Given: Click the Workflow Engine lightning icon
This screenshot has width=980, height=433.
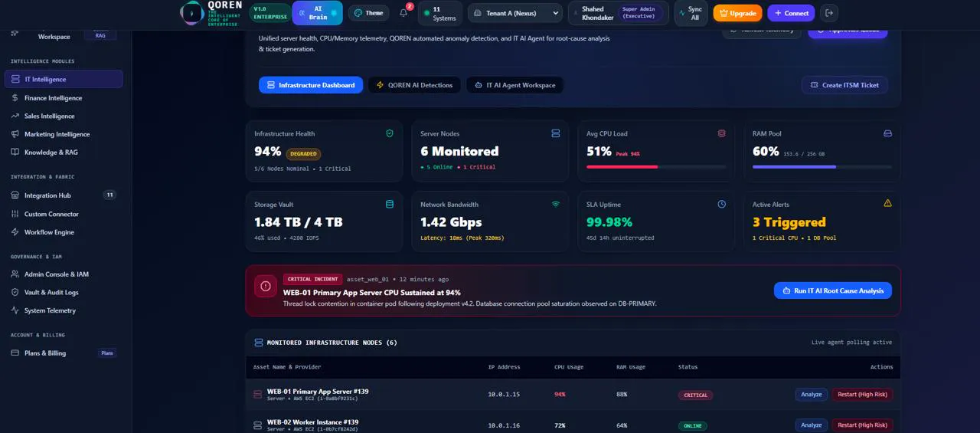Looking at the screenshot, I should (x=16, y=232).
